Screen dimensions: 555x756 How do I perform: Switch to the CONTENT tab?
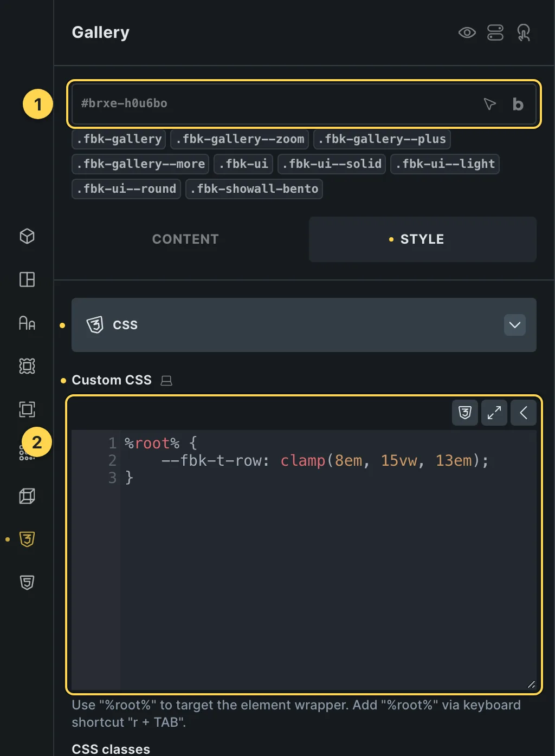pos(185,239)
